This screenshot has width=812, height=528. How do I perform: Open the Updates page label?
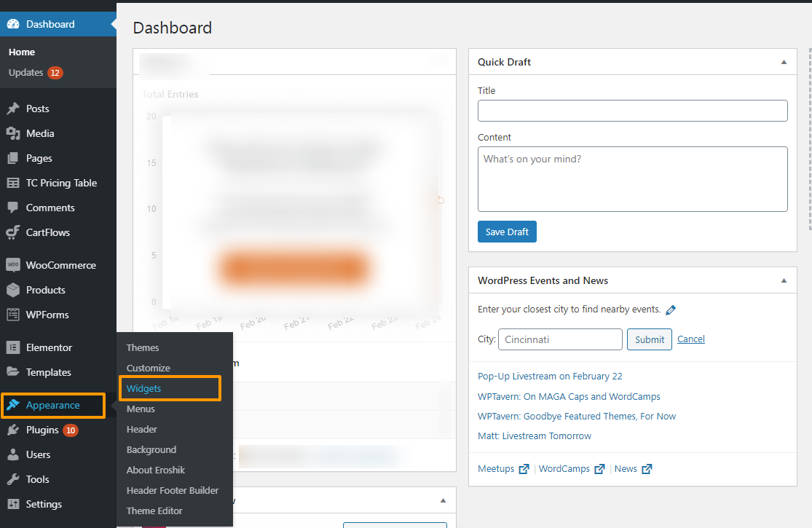click(26, 73)
